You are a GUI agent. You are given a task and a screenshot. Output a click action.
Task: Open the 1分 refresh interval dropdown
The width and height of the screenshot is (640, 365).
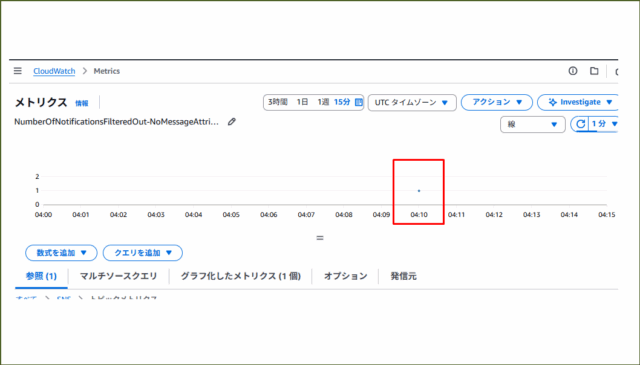tap(604, 124)
